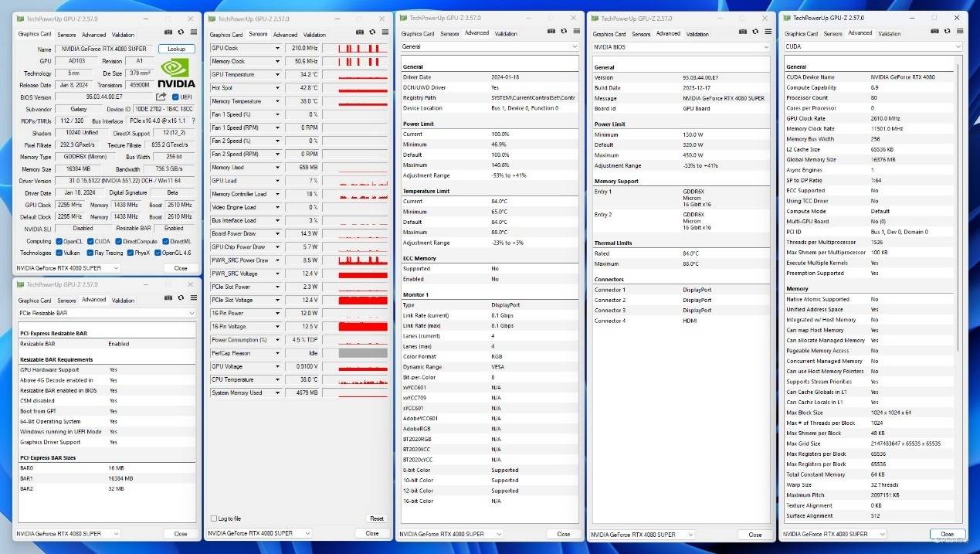Click camera icon in PCIe Resizable BAR window
The height and width of the screenshot is (554, 980).
point(168,298)
